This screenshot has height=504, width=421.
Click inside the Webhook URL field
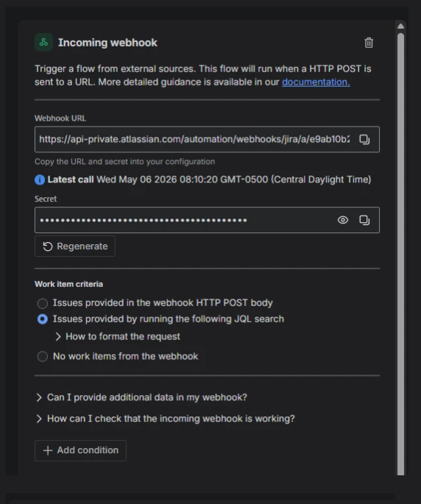coord(194,139)
